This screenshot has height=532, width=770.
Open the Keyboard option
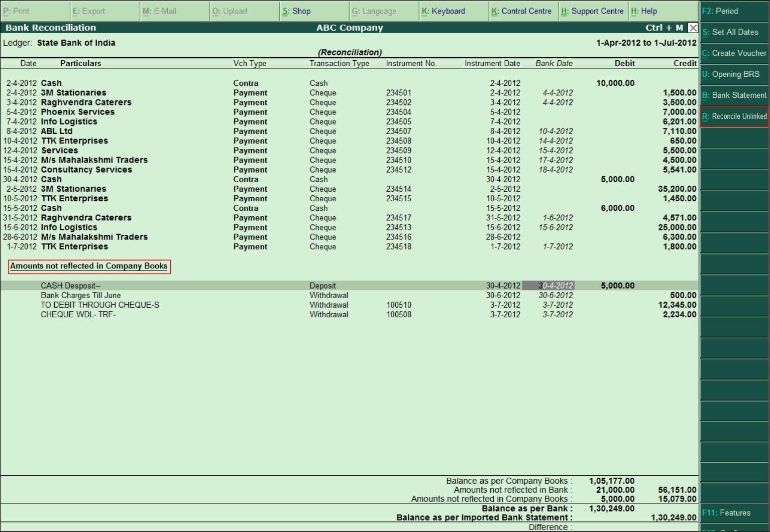(454, 11)
